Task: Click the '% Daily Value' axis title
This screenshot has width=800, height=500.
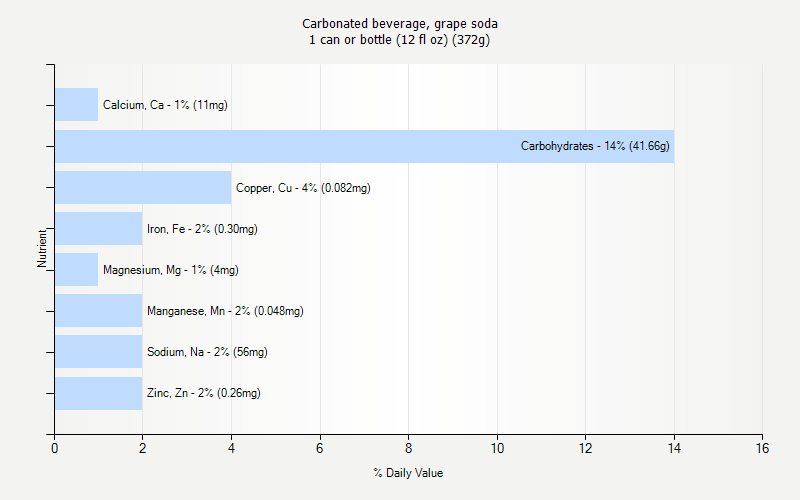Action: point(408,473)
